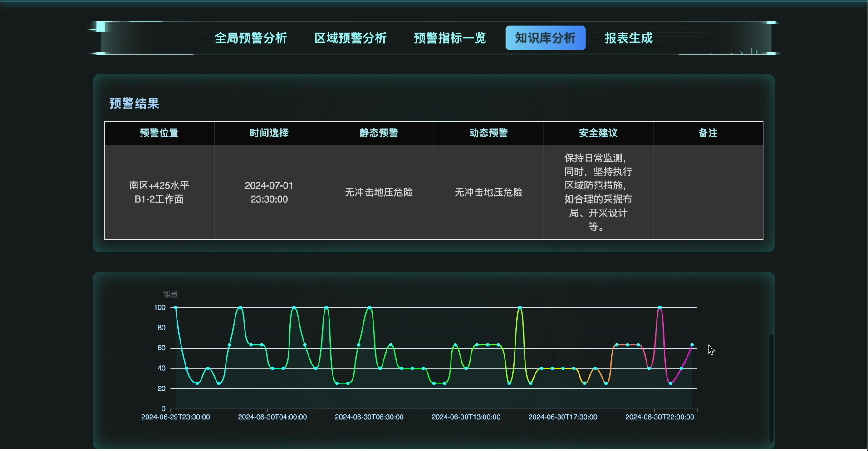
Task: Click the 预警结果 section title
Action: click(134, 104)
